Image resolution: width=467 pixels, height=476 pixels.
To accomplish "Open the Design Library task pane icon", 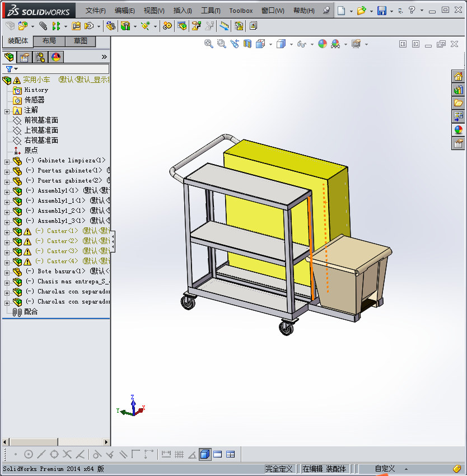I will 458,90.
